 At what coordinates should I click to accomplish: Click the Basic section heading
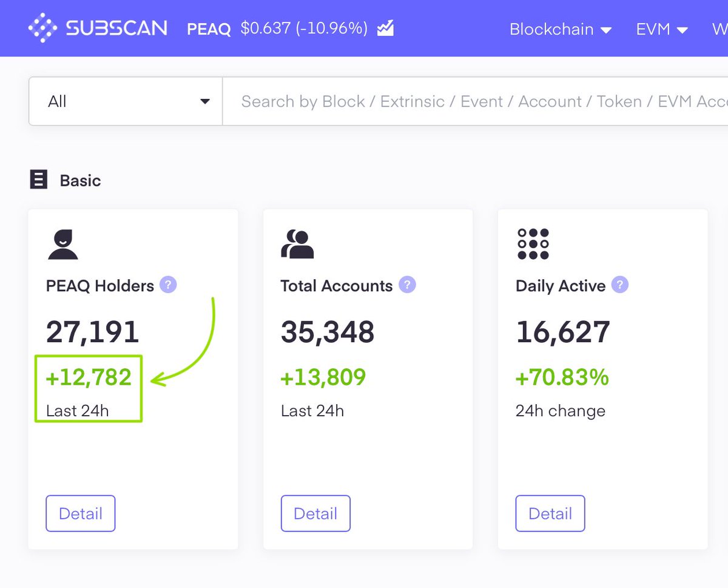80,180
